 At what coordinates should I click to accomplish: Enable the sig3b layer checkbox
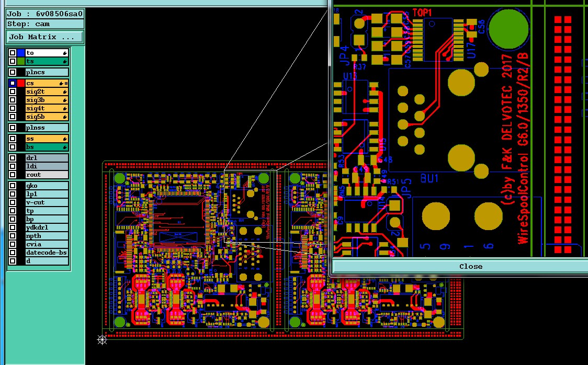(x=13, y=100)
